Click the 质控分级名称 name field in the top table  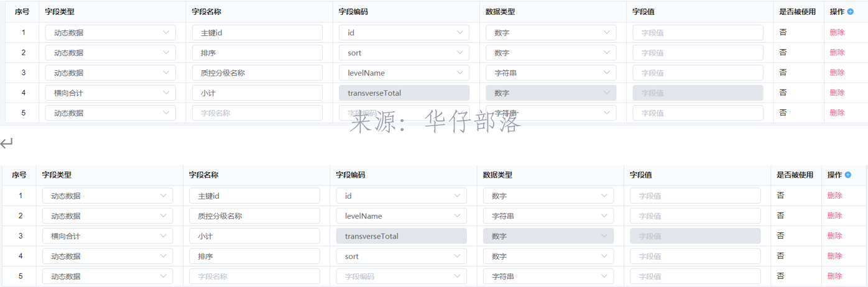(257, 73)
